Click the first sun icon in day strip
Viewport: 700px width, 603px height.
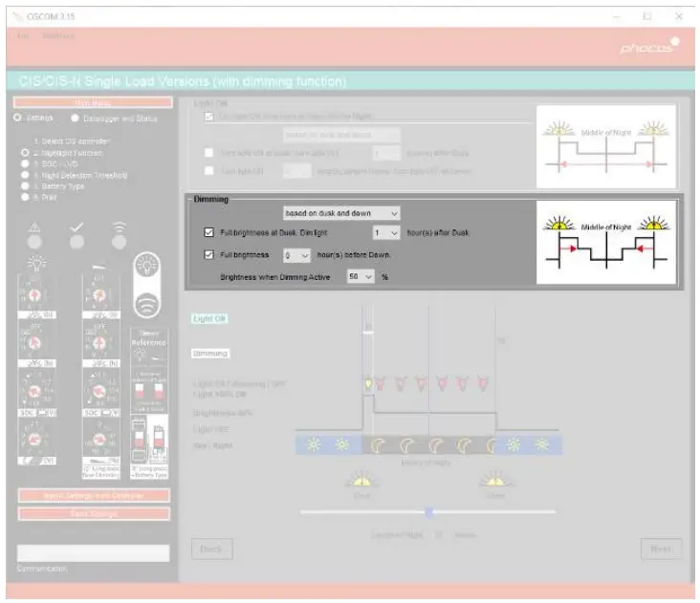click(314, 444)
